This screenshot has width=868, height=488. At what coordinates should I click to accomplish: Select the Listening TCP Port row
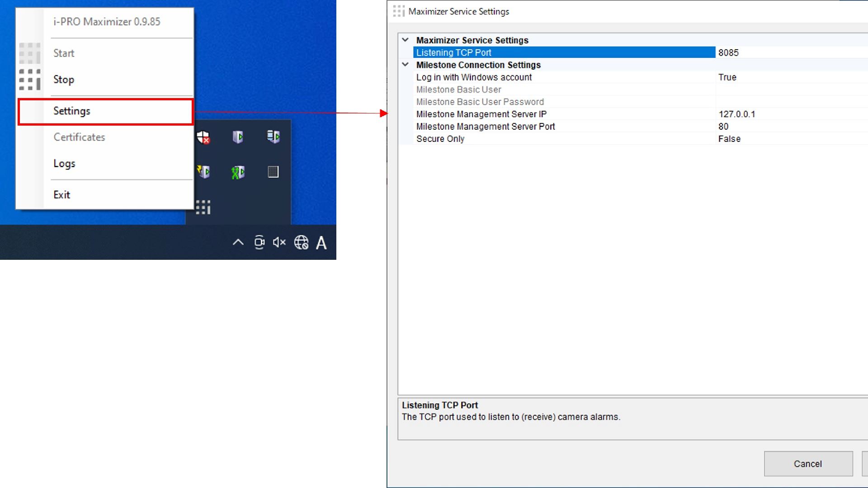tap(564, 52)
